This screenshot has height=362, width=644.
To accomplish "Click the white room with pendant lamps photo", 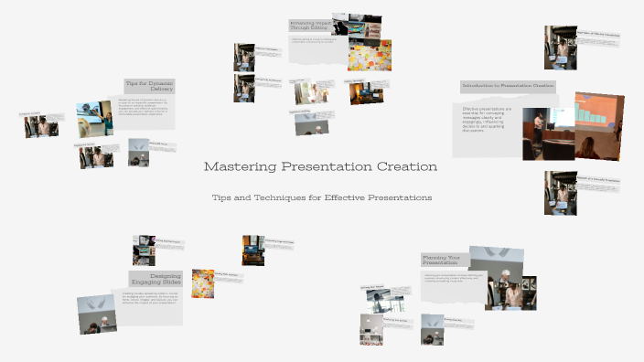I will point(371,330).
